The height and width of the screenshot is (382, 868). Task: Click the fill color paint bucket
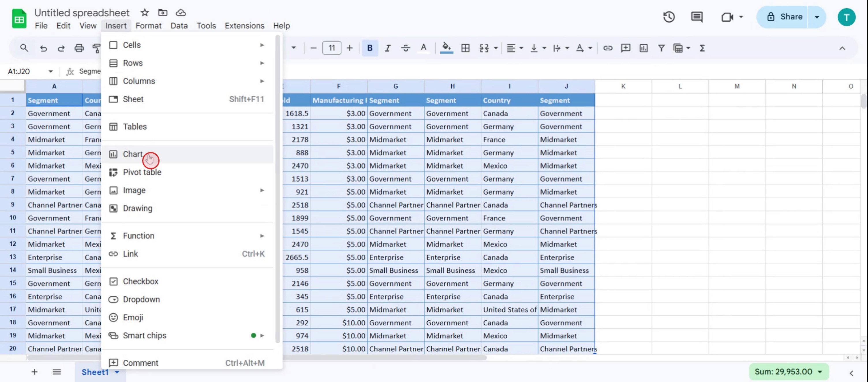click(446, 48)
